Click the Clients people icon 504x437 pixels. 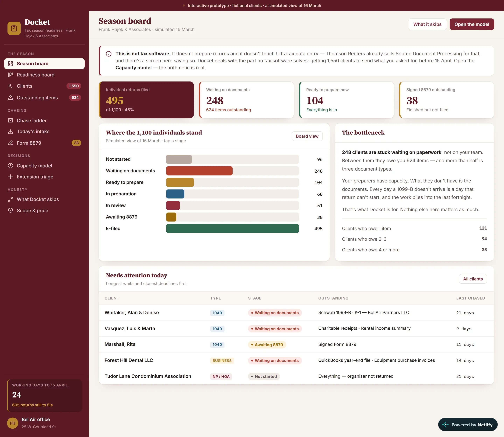pos(10,86)
